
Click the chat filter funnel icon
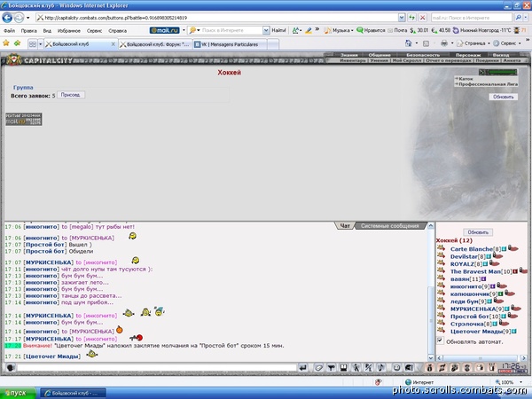pyautogui.click(x=331, y=367)
